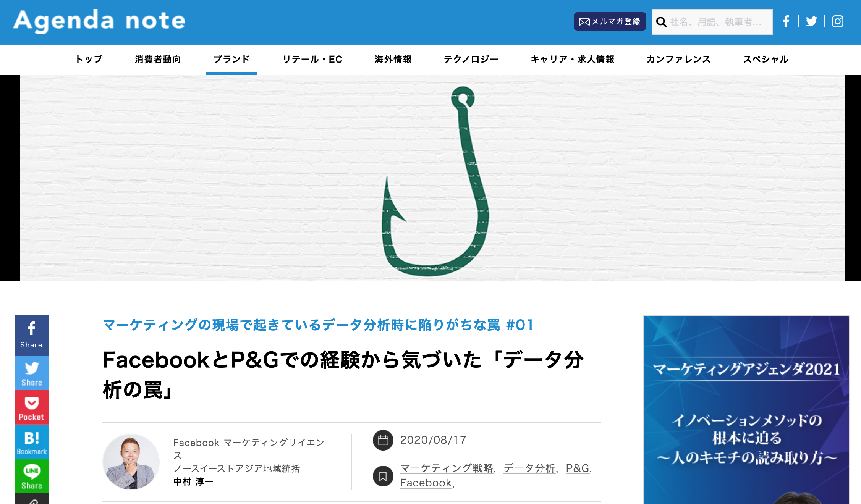The image size is (861, 504).
Task: Share article via LINE button
Action: (32, 476)
